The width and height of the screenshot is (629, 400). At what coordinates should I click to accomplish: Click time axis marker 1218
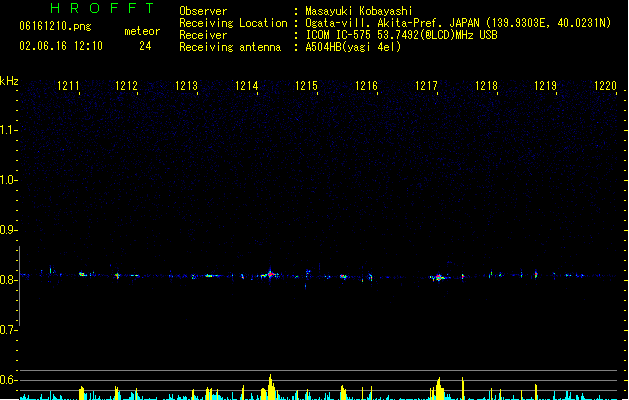pos(486,86)
